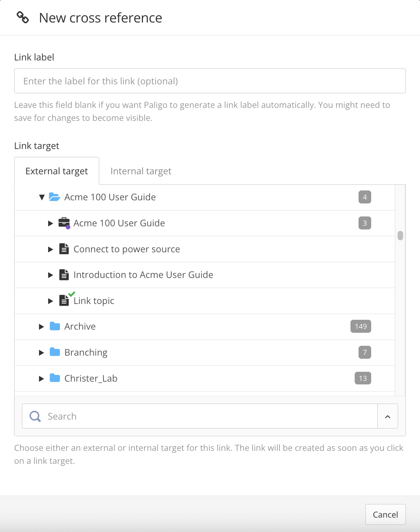The image size is (420, 532).
Task: Click the topic icon beside Connect to power source
Action: tap(64, 249)
